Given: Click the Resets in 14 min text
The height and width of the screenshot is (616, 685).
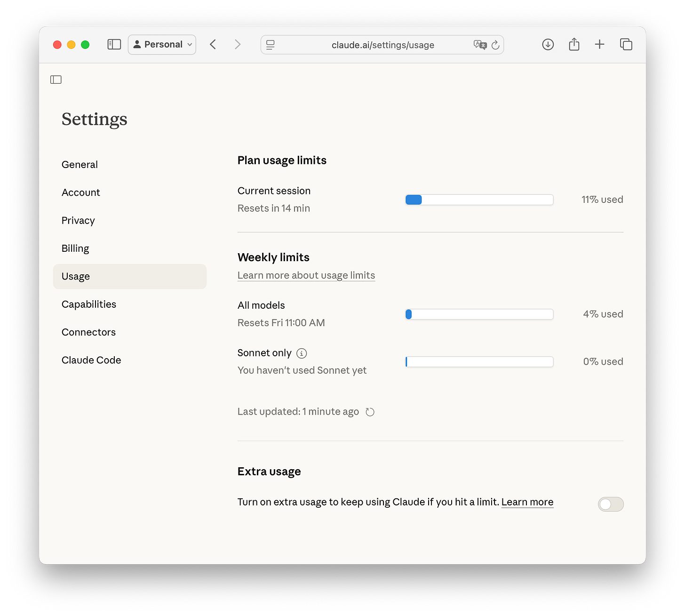Looking at the screenshot, I should click(274, 208).
